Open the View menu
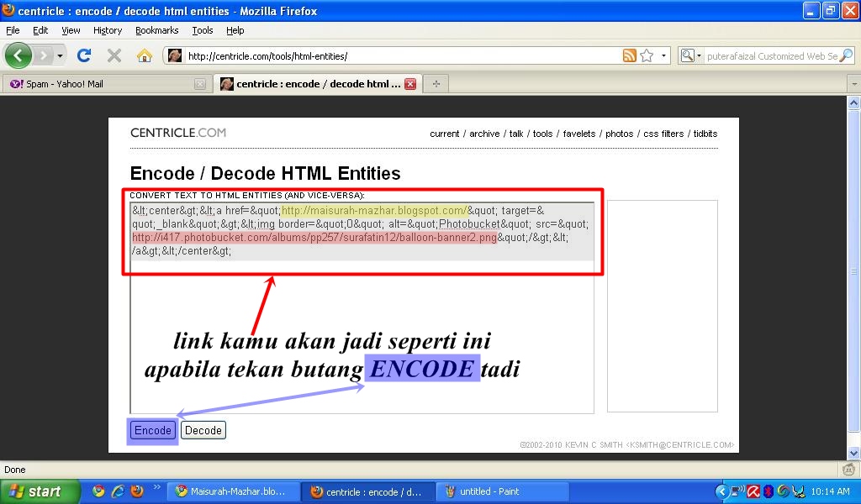 [x=71, y=30]
